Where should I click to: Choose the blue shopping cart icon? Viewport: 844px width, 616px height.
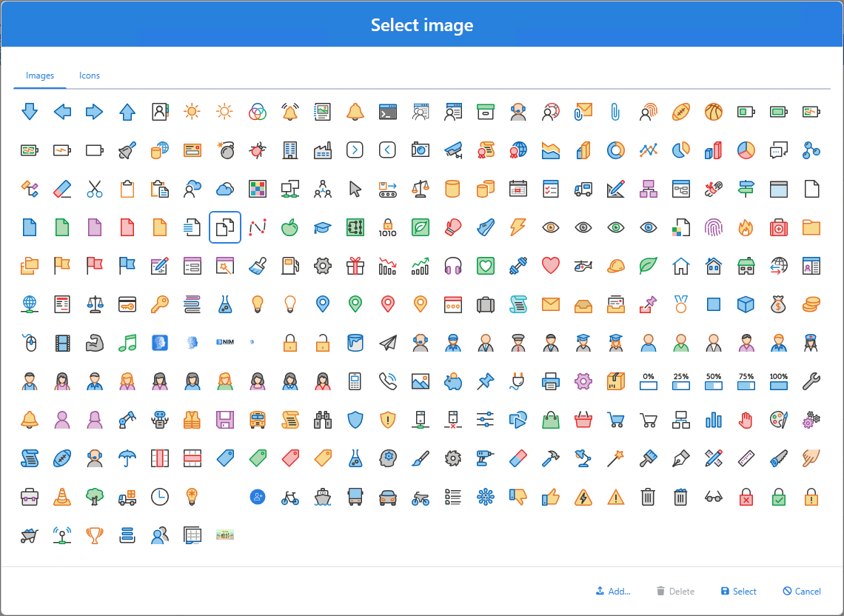point(615,420)
